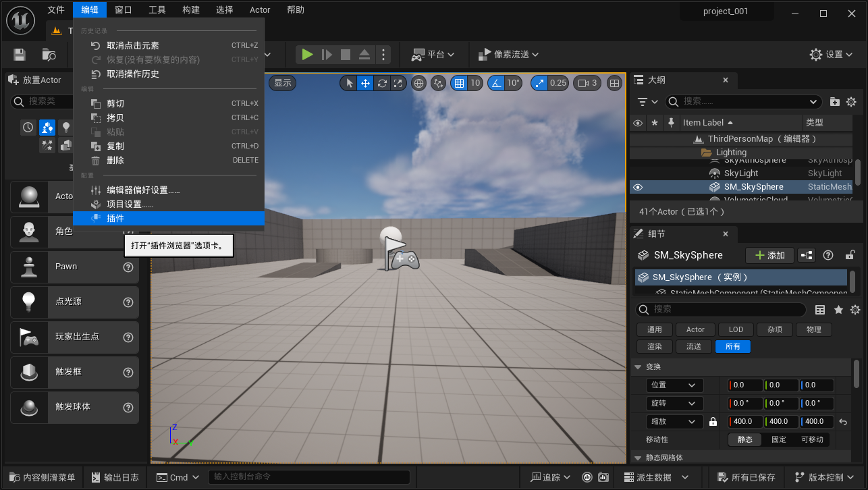Select SkyLight row in outliner
This screenshot has height=490, width=868.
(x=742, y=173)
